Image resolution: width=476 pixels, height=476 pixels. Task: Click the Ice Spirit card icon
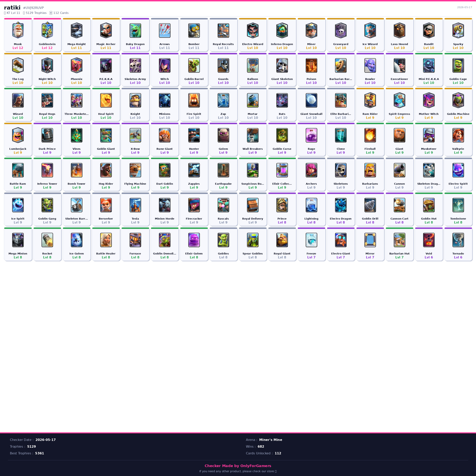[x=18, y=205]
